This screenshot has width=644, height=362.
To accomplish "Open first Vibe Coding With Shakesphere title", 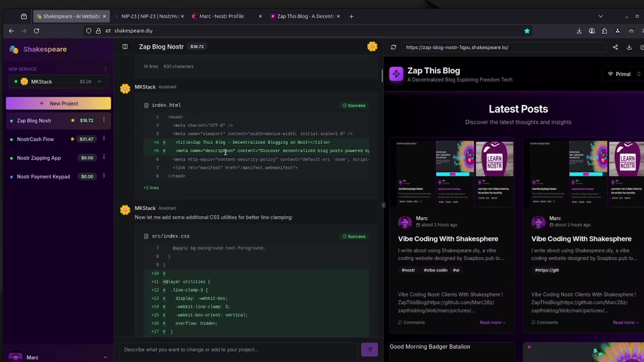I will coord(448,239).
